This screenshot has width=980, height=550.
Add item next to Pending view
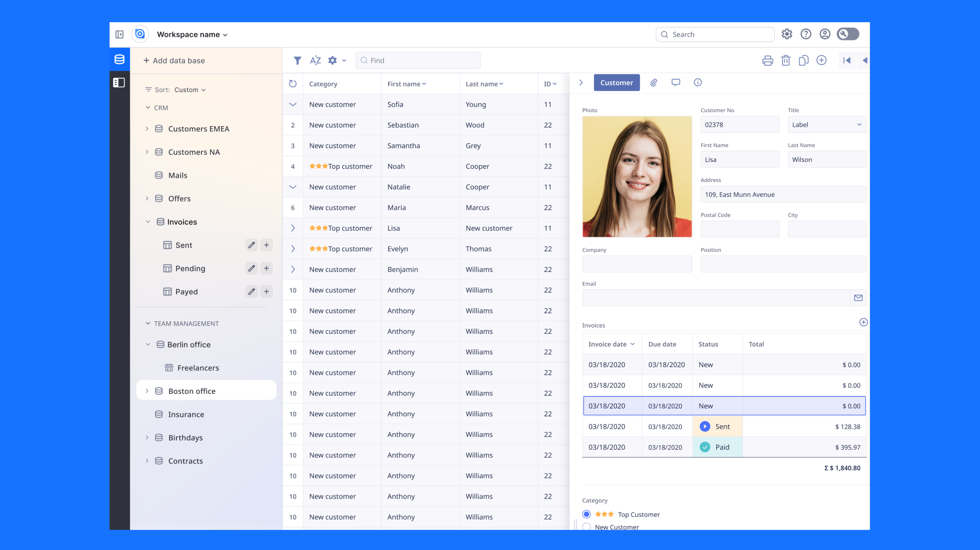266,268
